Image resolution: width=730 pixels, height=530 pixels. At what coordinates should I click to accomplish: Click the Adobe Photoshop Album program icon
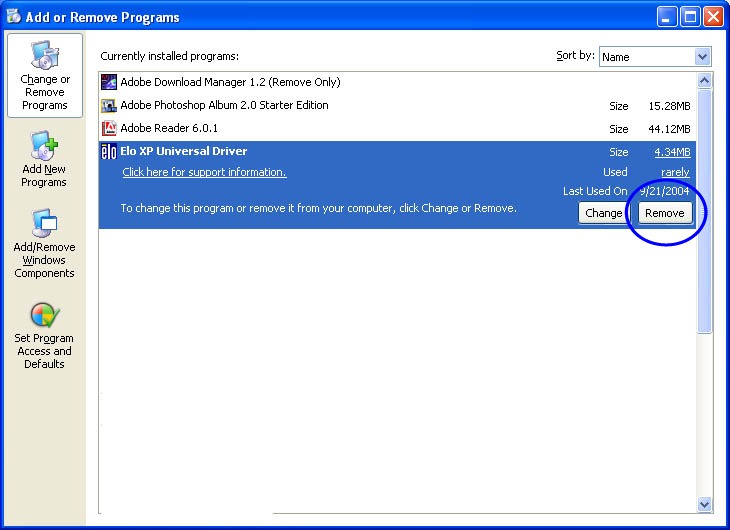(x=109, y=105)
